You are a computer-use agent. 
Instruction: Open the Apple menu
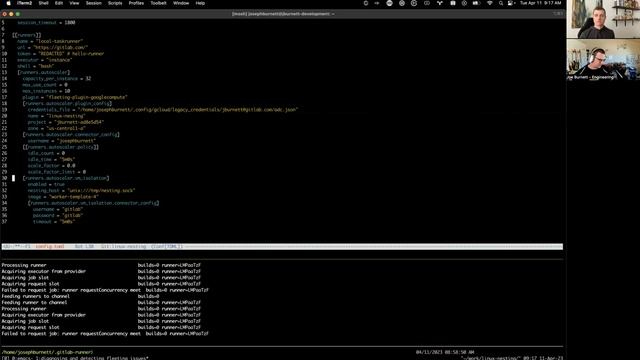tap(8, 3)
